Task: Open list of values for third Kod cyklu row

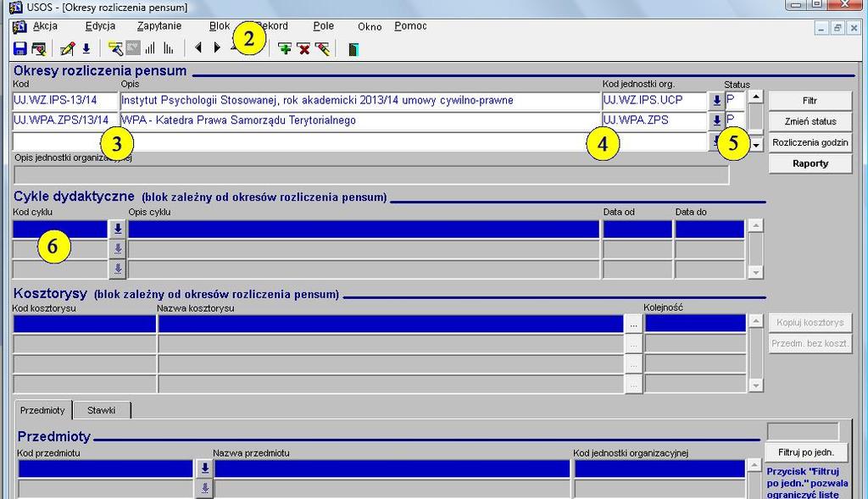Action: coord(117,269)
